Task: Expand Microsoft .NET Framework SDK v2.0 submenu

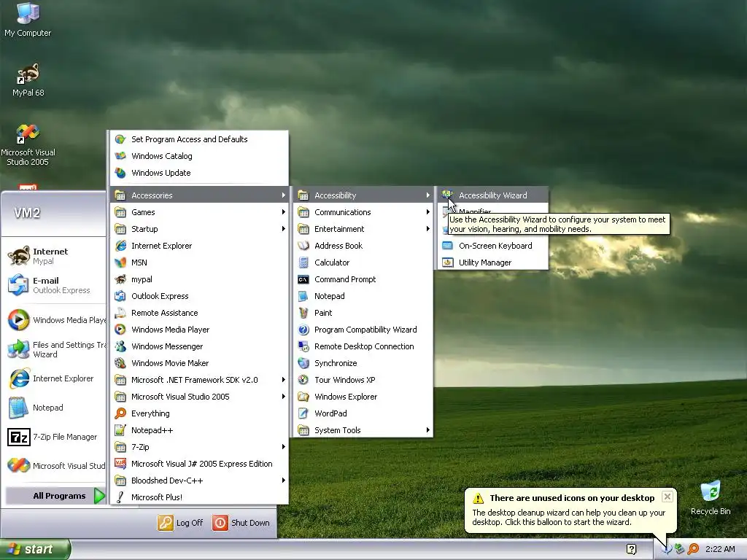Action: pyautogui.click(x=199, y=380)
